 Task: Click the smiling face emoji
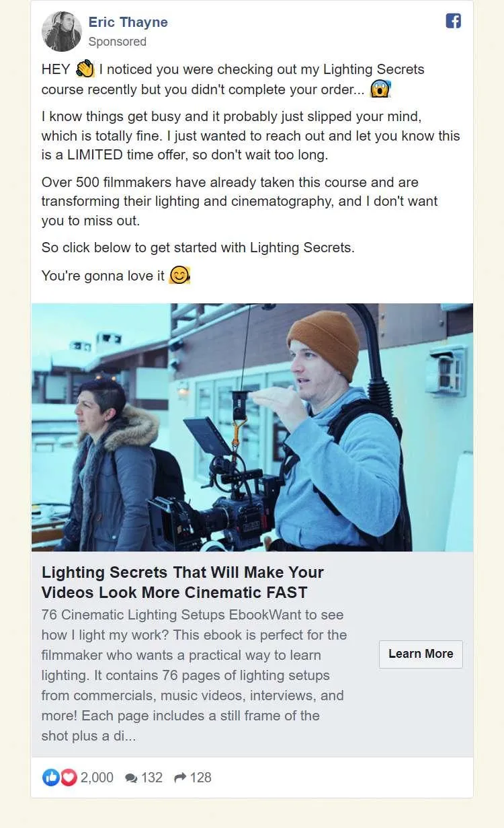179,274
